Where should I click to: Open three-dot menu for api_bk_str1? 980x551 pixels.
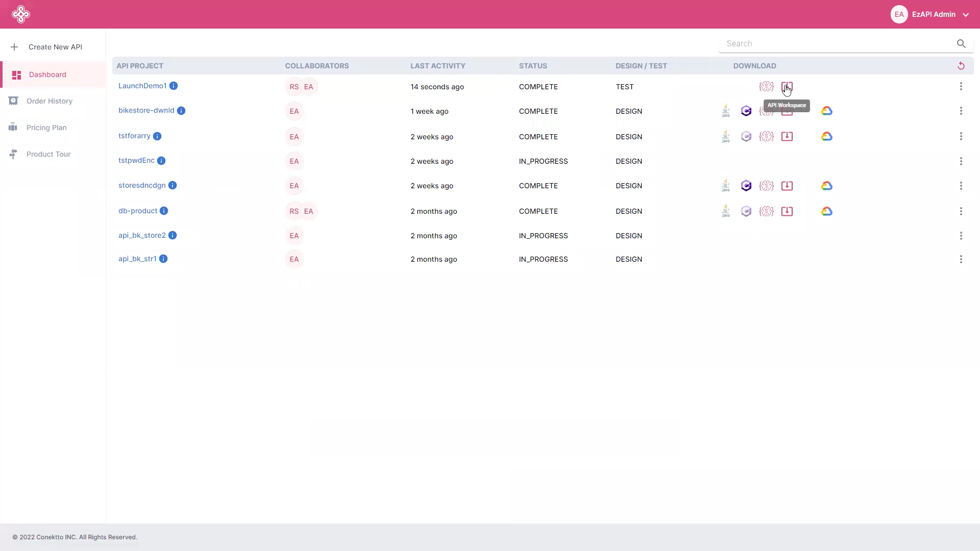961,259
